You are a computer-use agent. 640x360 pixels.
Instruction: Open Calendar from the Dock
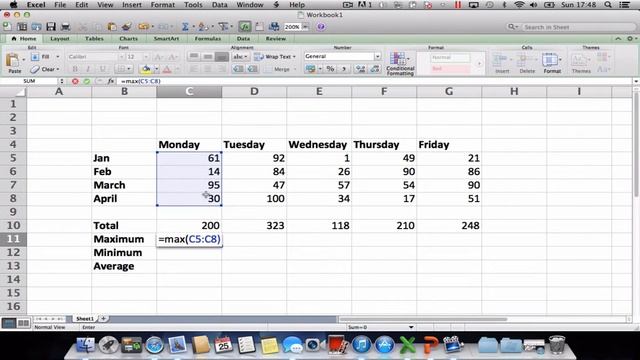coord(223,345)
